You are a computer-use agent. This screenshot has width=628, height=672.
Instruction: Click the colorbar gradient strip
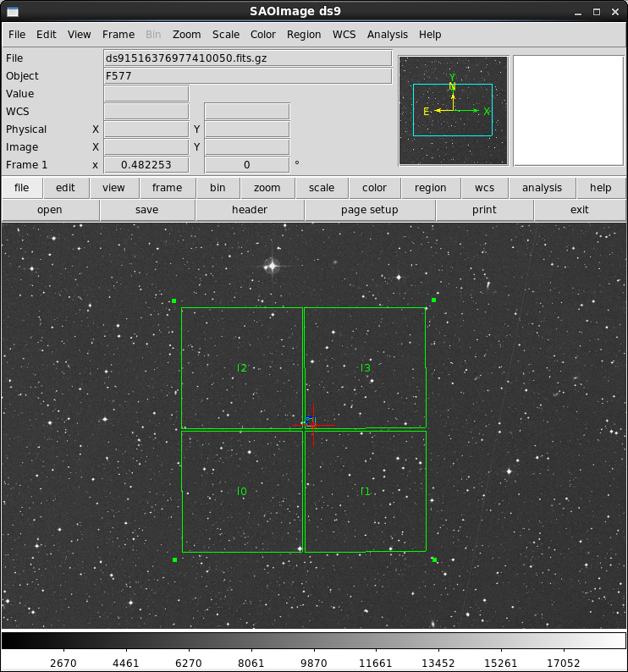314,641
